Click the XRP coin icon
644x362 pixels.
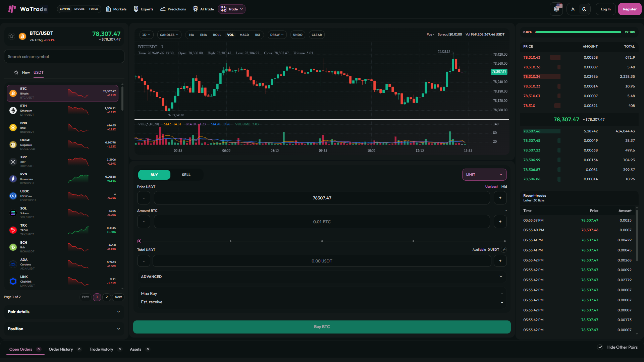tap(13, 162)
